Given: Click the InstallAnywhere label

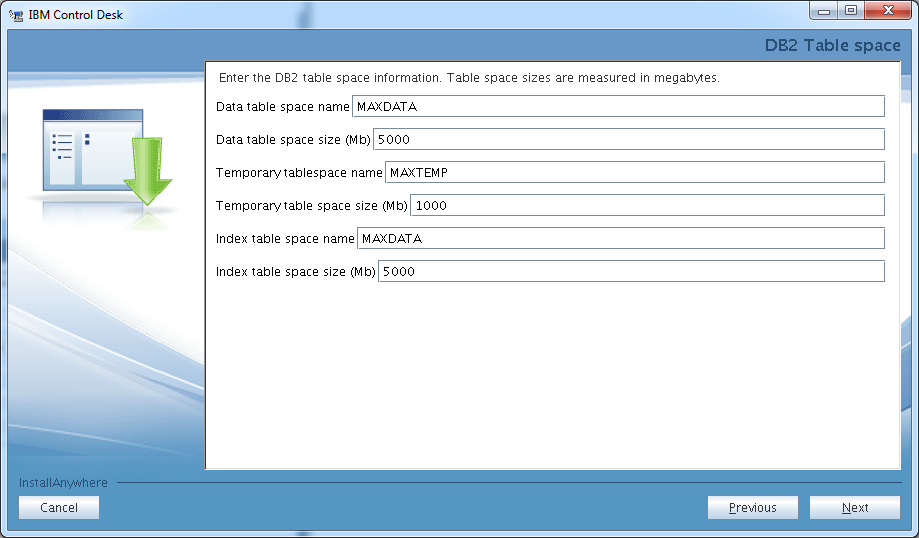Looking at the screenshot, I should [x=63, y=483].
